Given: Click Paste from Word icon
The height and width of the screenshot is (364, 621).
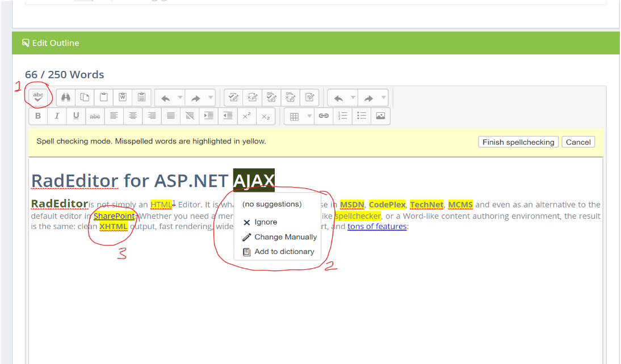Looking at the screenshot, I should [123, 98].
